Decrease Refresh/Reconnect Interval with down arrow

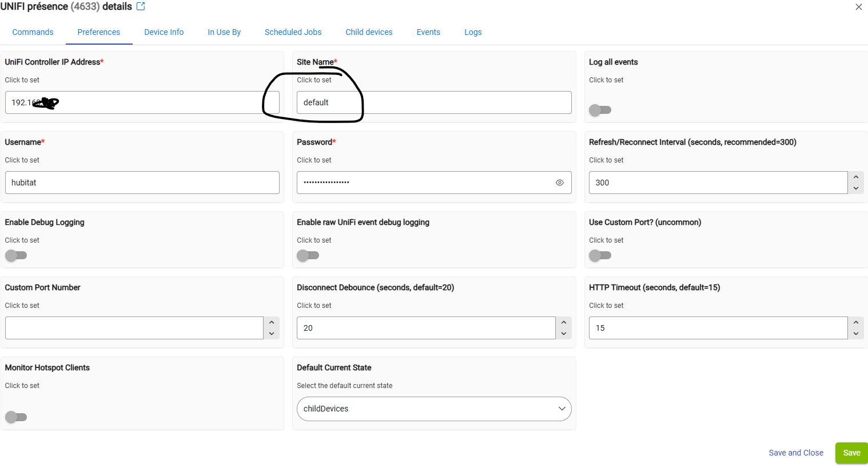(x=855, y=188)
